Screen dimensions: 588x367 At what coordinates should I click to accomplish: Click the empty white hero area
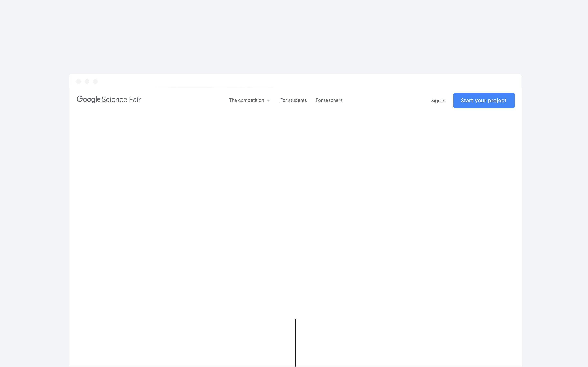pyautogui.click(x=295, y=206)
